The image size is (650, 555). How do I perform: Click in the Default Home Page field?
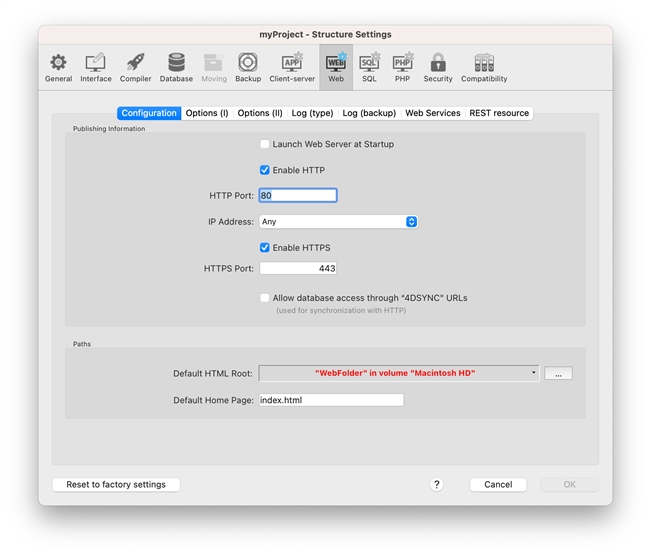pos(331,400)
